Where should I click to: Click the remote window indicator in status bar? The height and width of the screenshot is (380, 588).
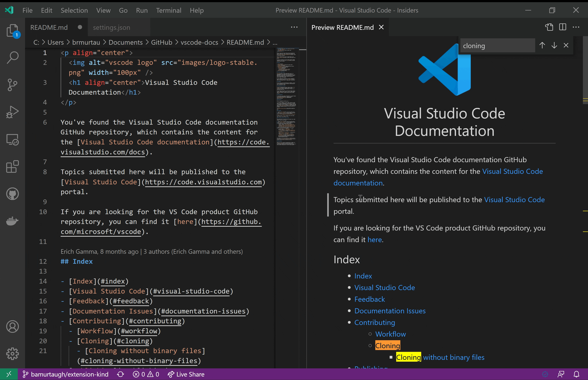[9, 374]
